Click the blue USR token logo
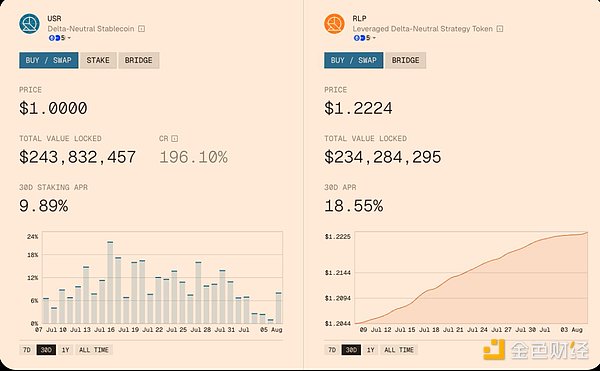 pos(29,24)
